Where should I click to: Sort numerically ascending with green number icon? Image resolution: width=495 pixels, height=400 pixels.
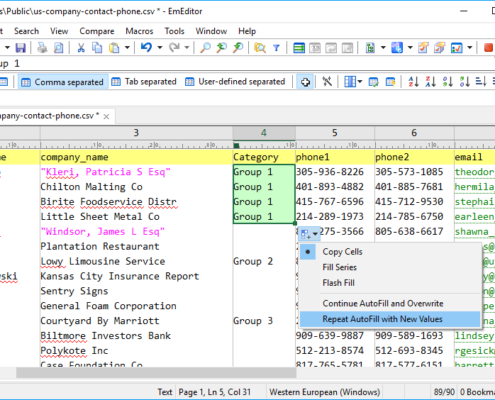coord(447,81)
